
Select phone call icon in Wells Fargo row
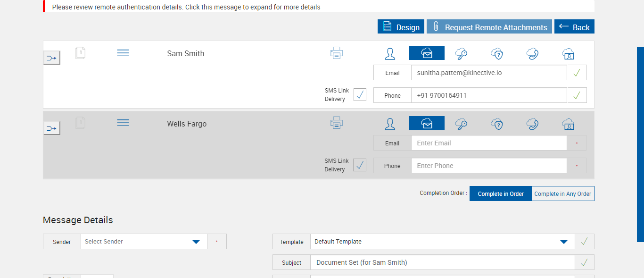[533, 124]
